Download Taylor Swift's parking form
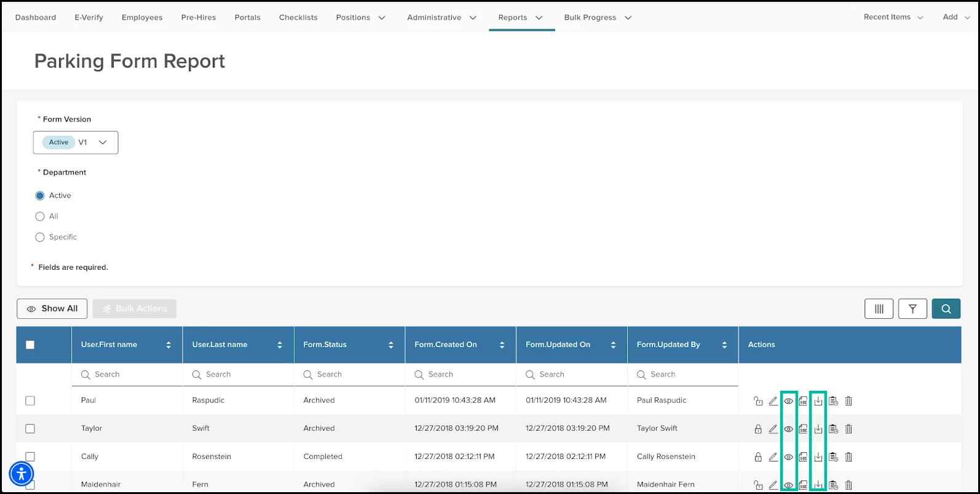This screenshot has width=980, height=494. tap(818, 429)
